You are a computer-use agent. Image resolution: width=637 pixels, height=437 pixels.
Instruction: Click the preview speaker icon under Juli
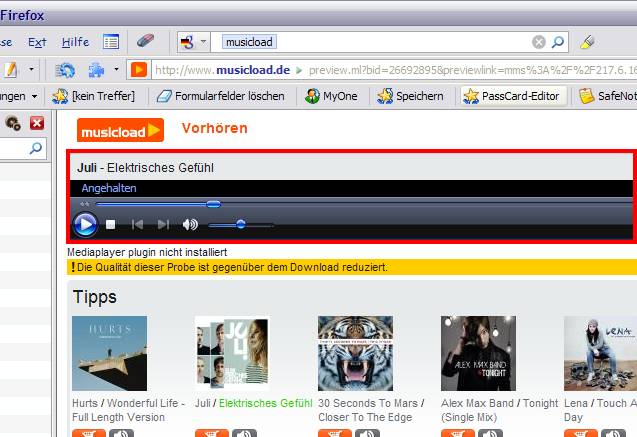pyautogui.click(x=245, y=433)
